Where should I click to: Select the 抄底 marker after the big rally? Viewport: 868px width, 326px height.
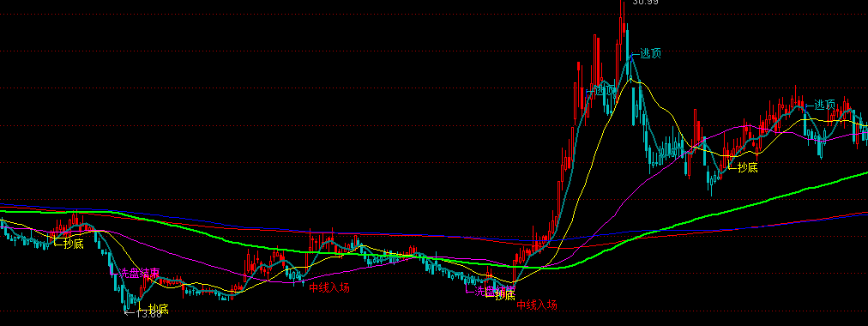coord(747,167)
